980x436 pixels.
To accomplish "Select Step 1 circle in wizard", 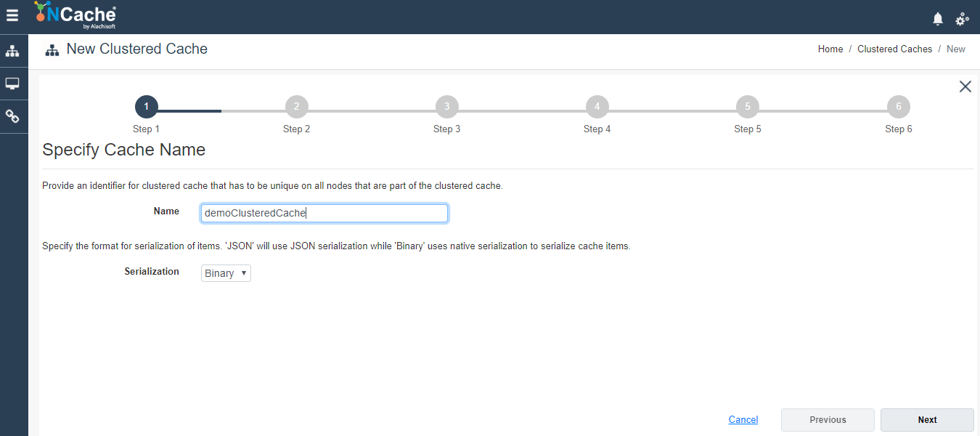I will (146, 107).
